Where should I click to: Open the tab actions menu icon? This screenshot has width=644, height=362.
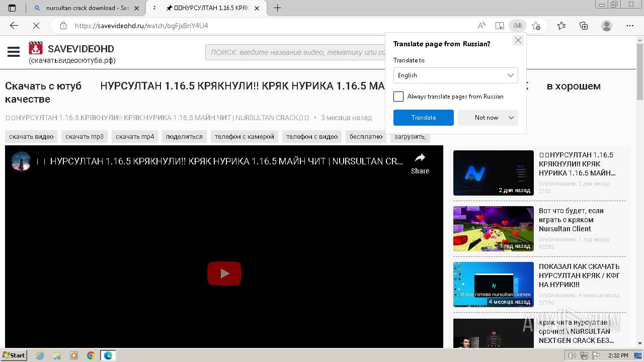pyautogui.click(x=13, y=8)
